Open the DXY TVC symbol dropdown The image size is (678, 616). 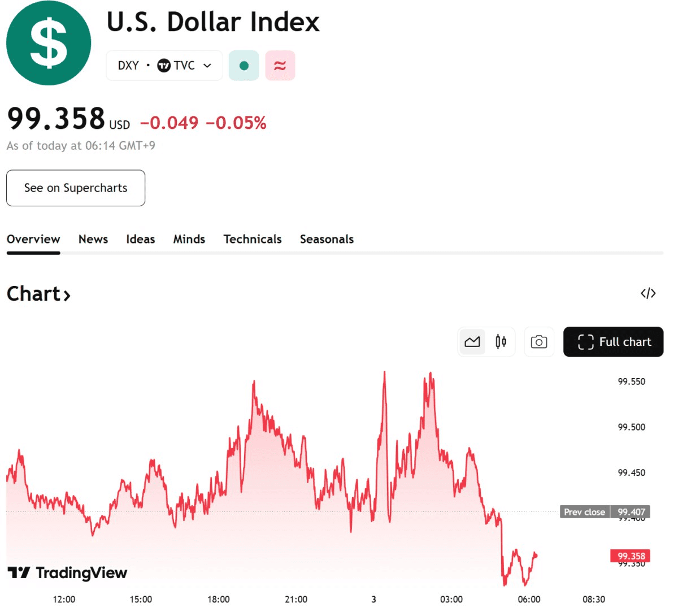(x=207, y=66)
